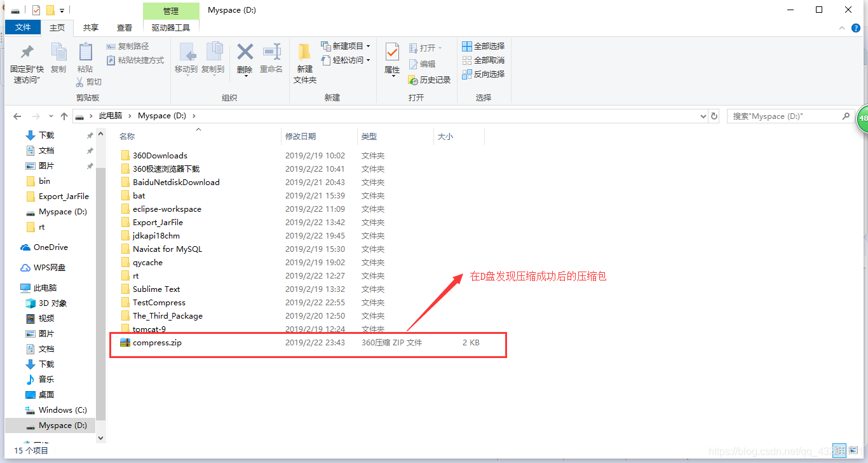Open Quick Access Toolbar customize dropdown
868x463 pixels.
pyautogui.click(x=62, y=10)
